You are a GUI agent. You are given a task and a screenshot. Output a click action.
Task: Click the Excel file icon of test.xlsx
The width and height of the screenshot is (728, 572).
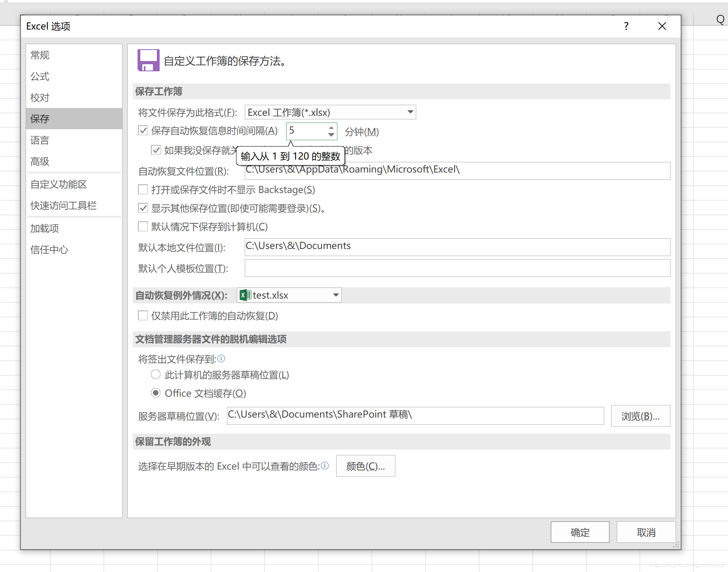(245, 295)
